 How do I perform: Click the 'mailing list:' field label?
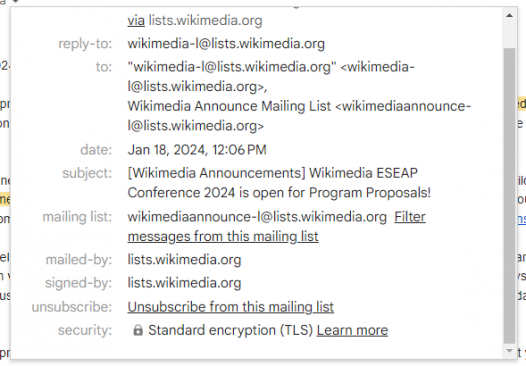[x=77, y=217]
